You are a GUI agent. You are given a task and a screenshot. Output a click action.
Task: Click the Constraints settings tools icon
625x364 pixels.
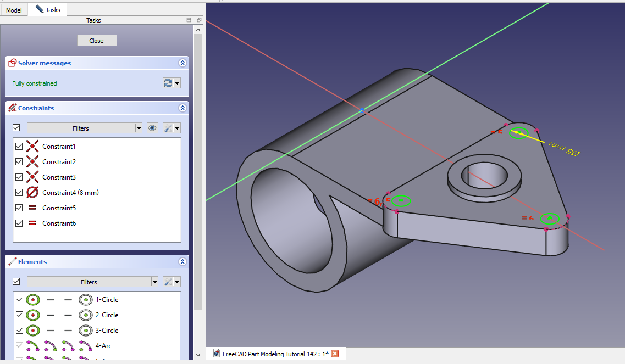coord(169,128)
